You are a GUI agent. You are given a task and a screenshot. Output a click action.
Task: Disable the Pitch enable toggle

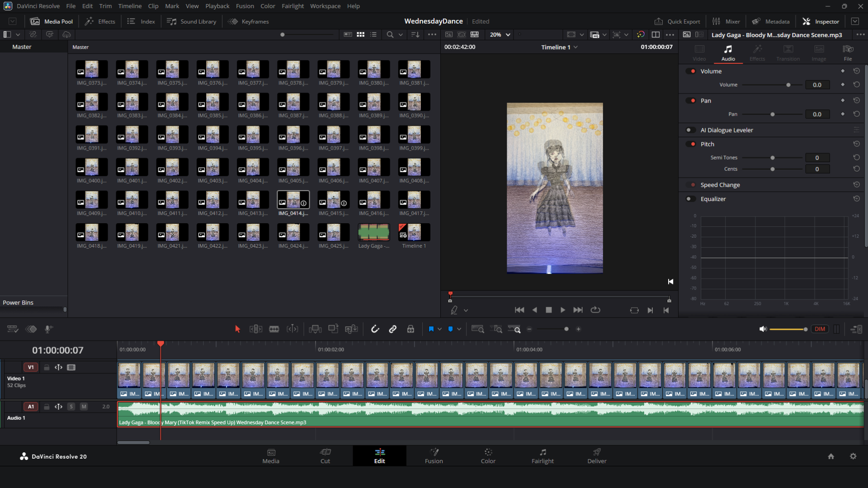click(x=690, y=144)
